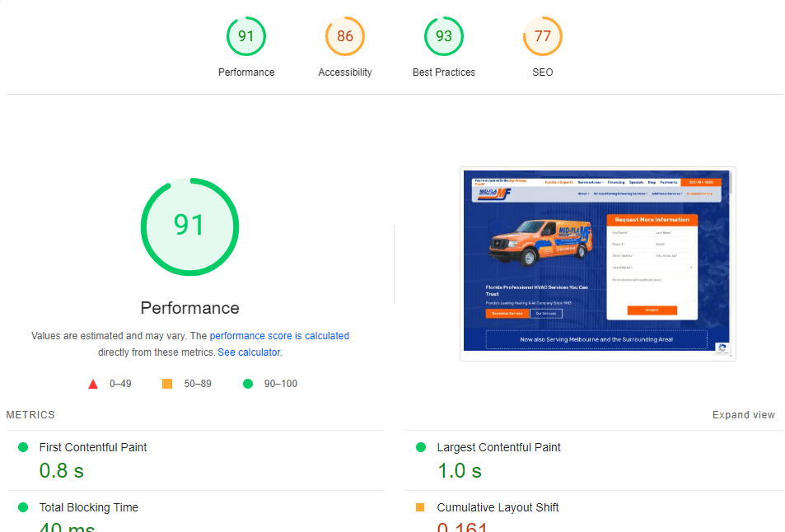
Task: Click the orange square next to Cumulative Layout Shift
Action: pos(420,507)
